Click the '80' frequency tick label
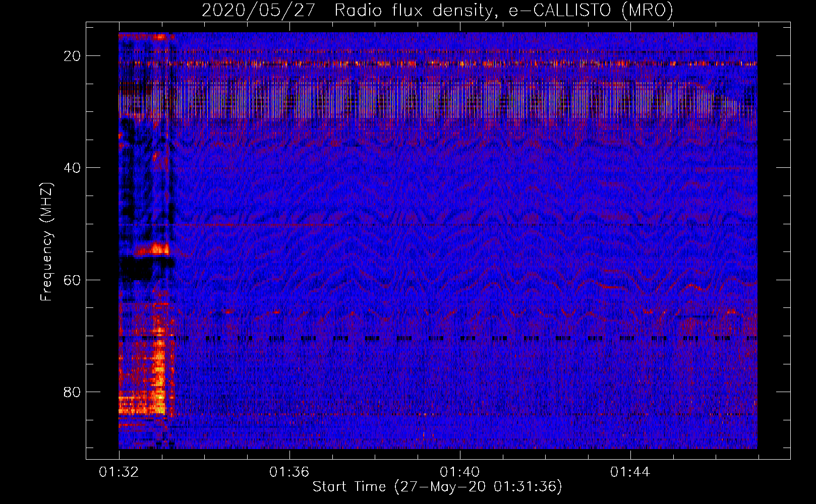 (72, 392)
